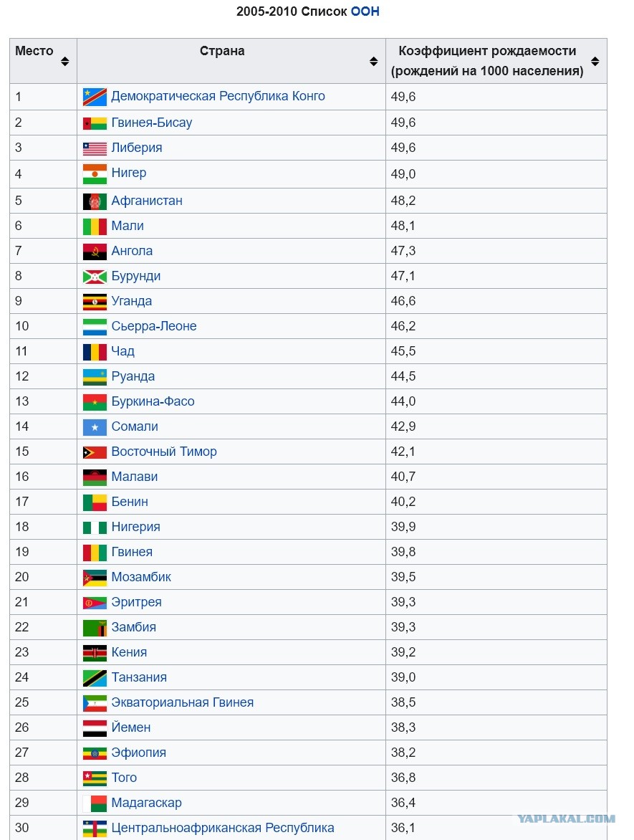Click the Mozambique flag icon

[95, 578]
